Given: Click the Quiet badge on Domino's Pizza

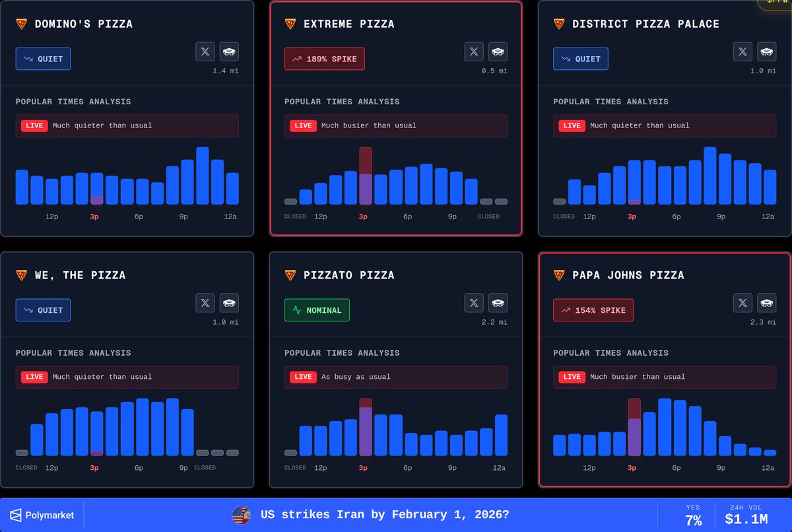Looking at the screenshot, I should (43, 59).
